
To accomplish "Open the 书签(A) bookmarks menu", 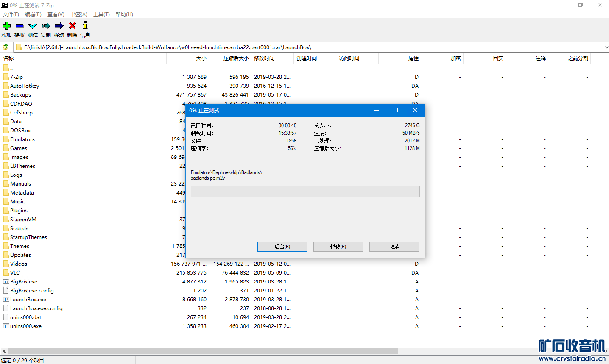I will tap(78, 14).
